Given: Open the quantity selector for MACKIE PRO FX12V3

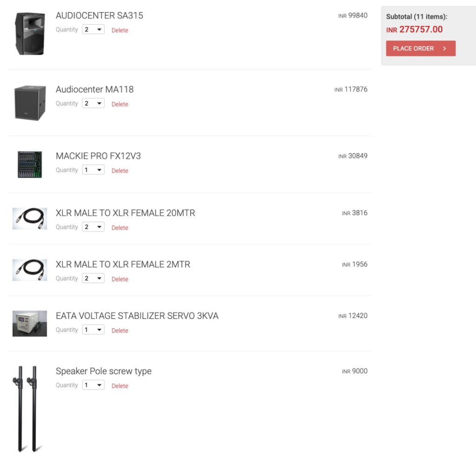Looking at the screenshot, I should point(93,170).
